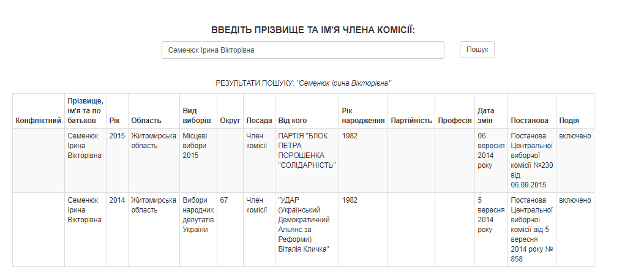Click the Дата змін column header
This screenshot has width=644, height=278.
[x=486, y=115]
